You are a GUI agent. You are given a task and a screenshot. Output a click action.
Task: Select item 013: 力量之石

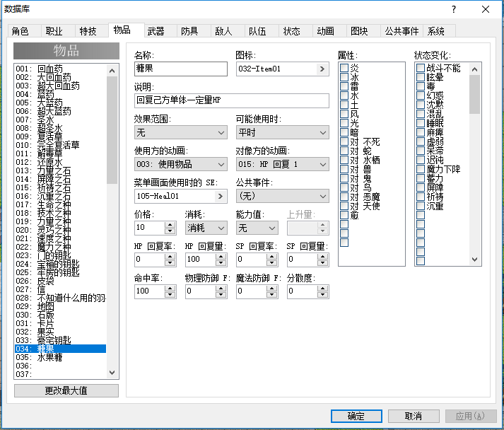point(60,170)
